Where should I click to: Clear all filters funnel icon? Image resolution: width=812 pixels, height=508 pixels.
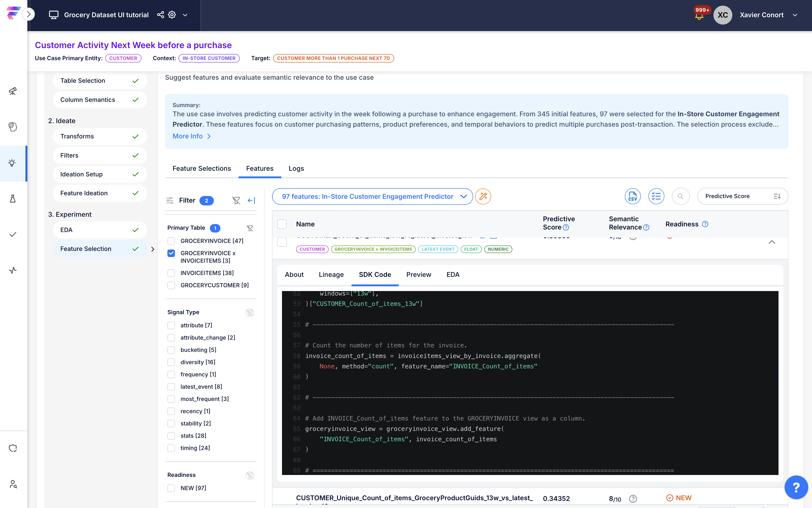236,200
